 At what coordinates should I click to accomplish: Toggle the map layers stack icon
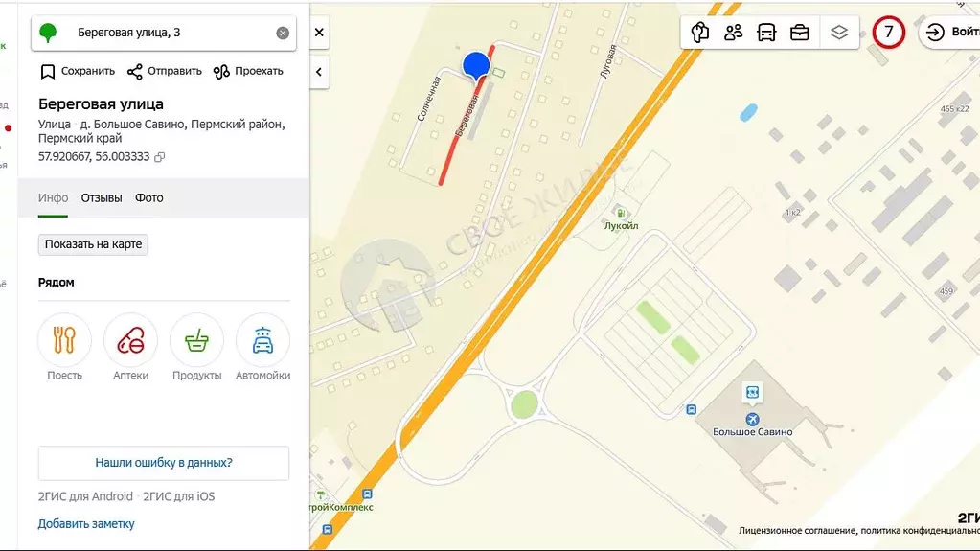(x=839, y=33)
